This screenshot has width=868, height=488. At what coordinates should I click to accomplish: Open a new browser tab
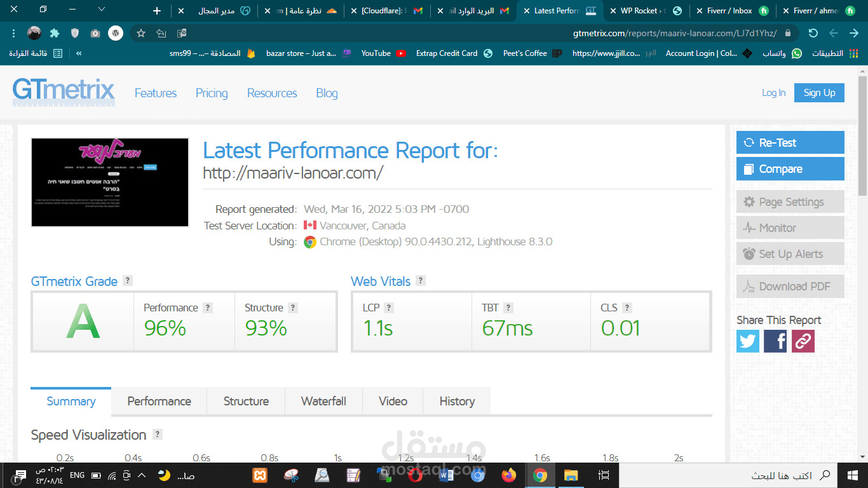[157, 11]
